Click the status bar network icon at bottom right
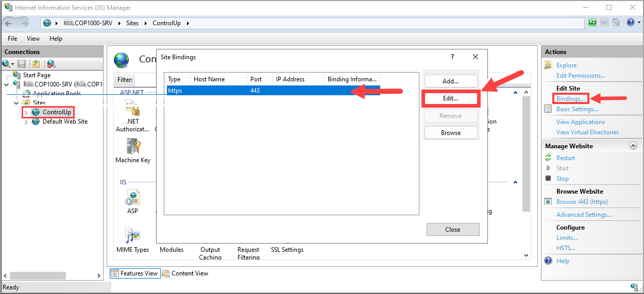 point(635,287)
